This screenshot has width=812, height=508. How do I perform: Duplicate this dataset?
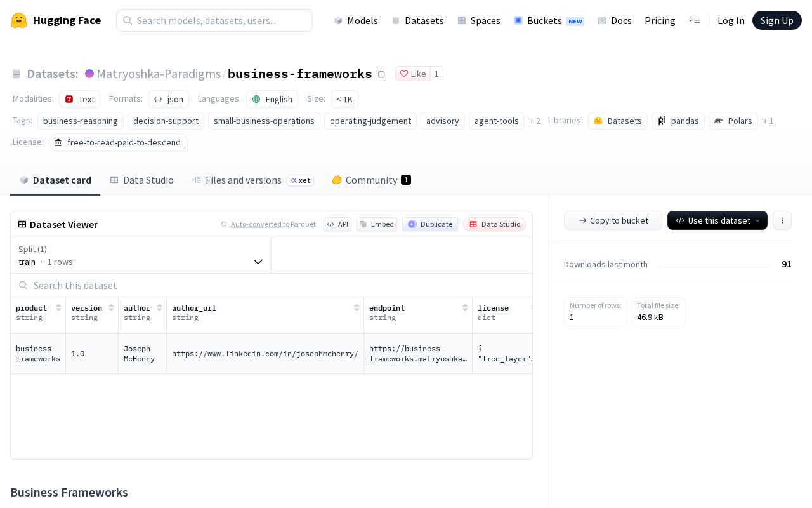(x=430, y=224)
